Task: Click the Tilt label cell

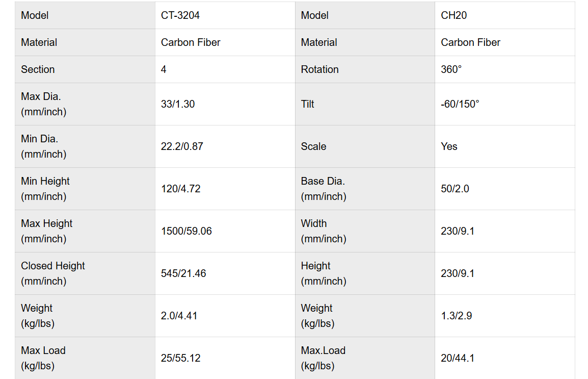Action: [x=308, y=104]
